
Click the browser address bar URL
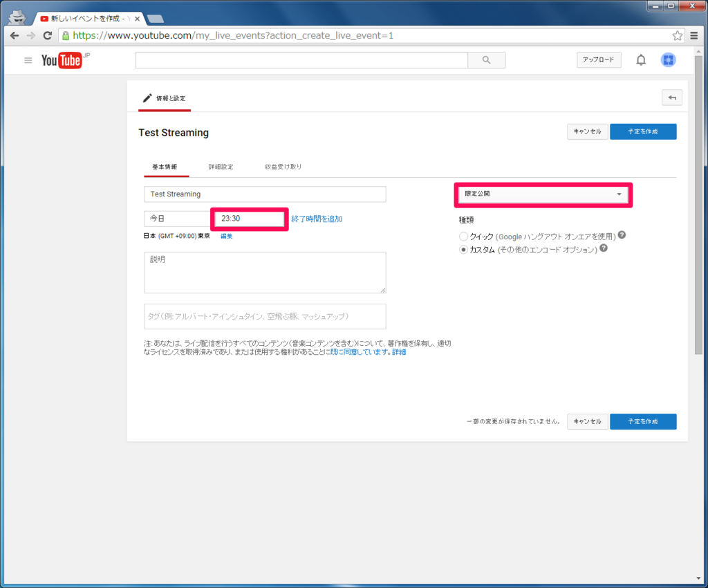pos(233,36)
